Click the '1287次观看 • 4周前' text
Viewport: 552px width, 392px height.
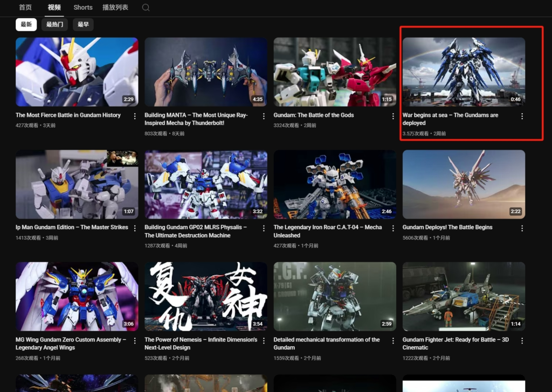166,246
